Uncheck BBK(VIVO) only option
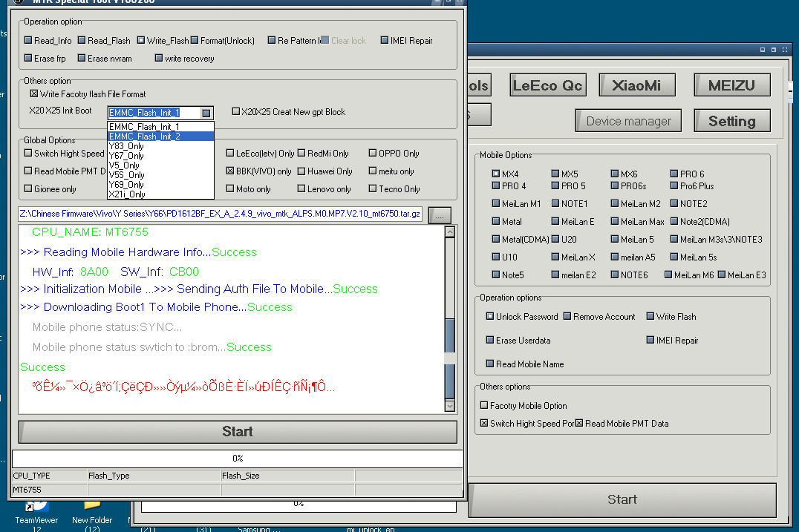This screenshot has width=799, height=532. point(230,171)
